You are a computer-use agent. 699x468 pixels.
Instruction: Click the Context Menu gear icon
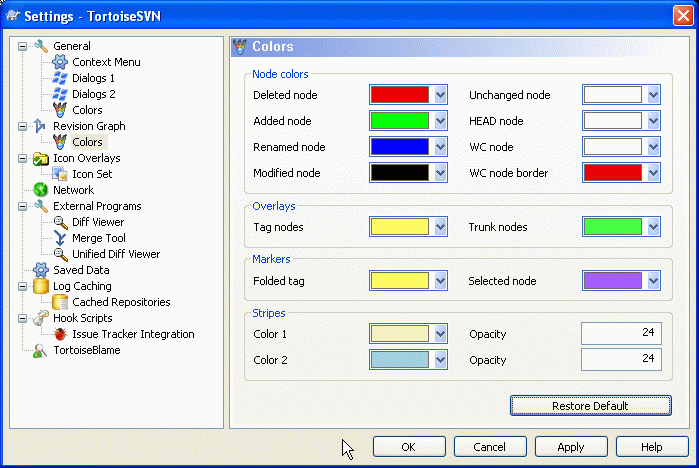(x=60, y=62)
